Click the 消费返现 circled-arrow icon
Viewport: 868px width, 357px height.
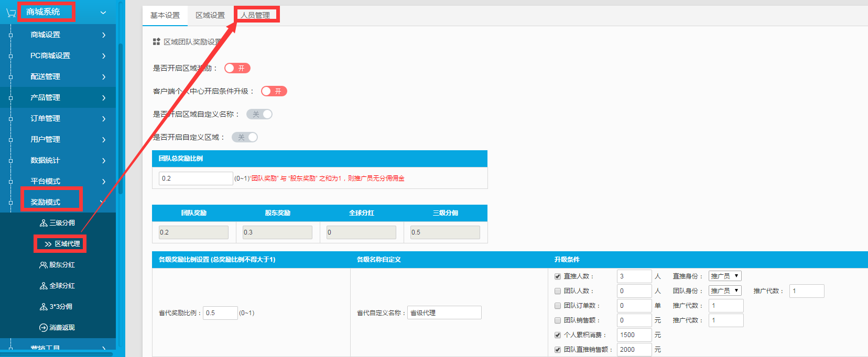point(44,328)
